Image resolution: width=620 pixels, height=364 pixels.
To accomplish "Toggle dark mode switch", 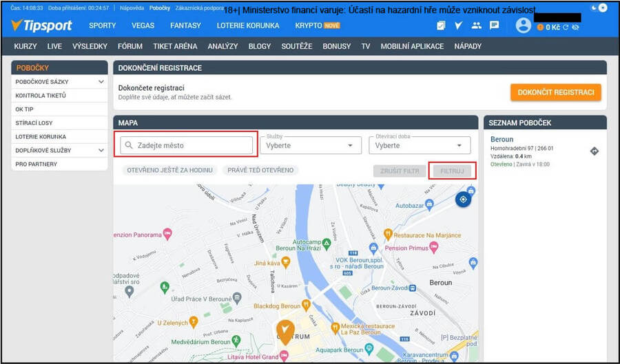I will point(598,8).
